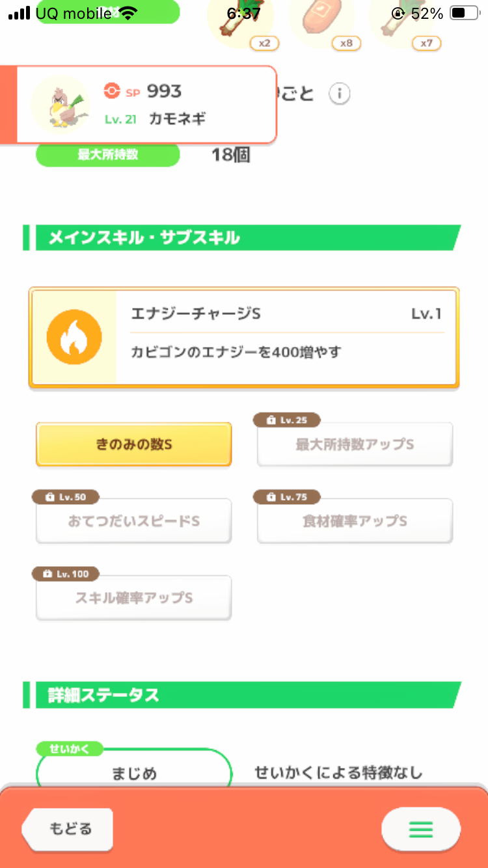The width and height of the screenshot is (488, 868).
Task: Open エナジーチャージS main skill card
Action: [x=244, y=338]
